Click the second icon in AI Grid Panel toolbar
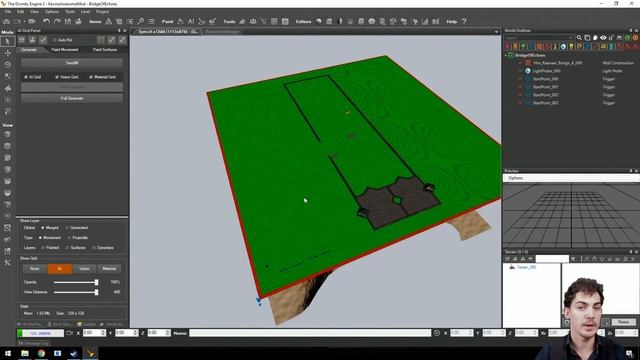Image resolution: width=640 pixels, height=360 pixels. [32, 40]
